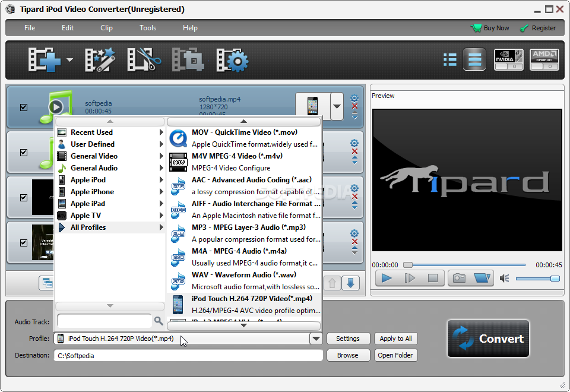Viewport: 570px width, 392px height.
Task: Toggle NVIDIA acceleration button
Action: tap(509, 59)
